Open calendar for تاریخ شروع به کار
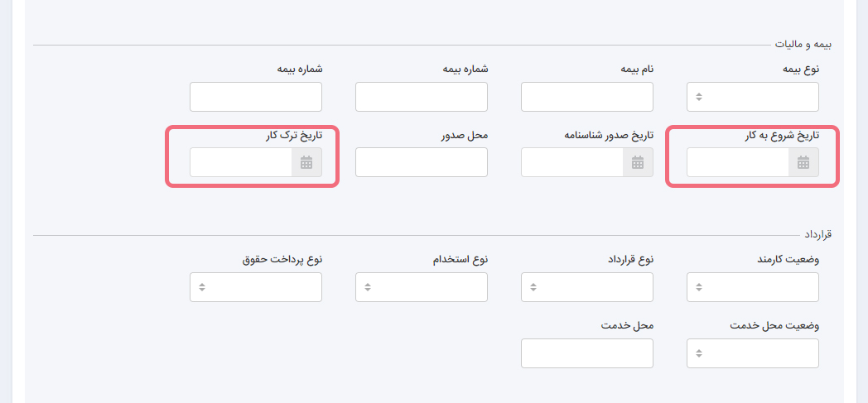This screenshot has width=868, height=403. coord(803,163)
